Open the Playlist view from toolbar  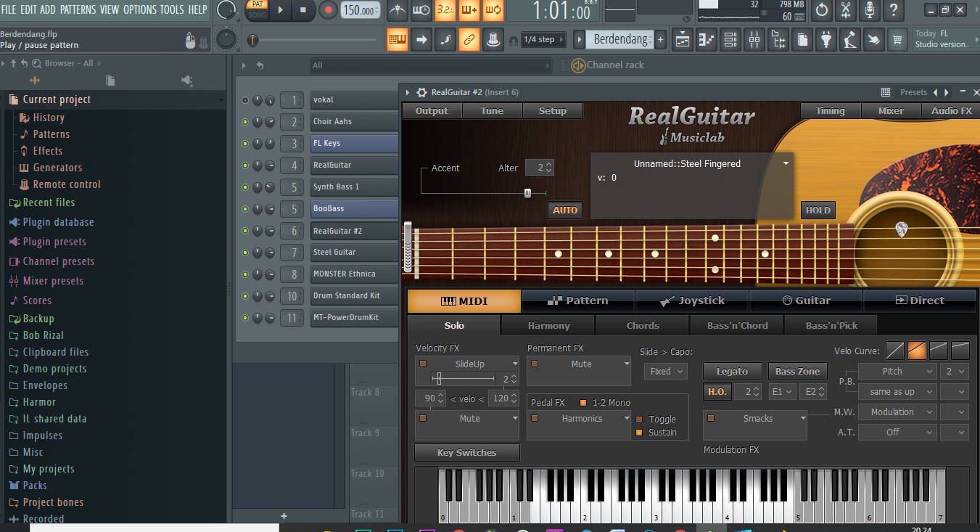pos(683,40)
